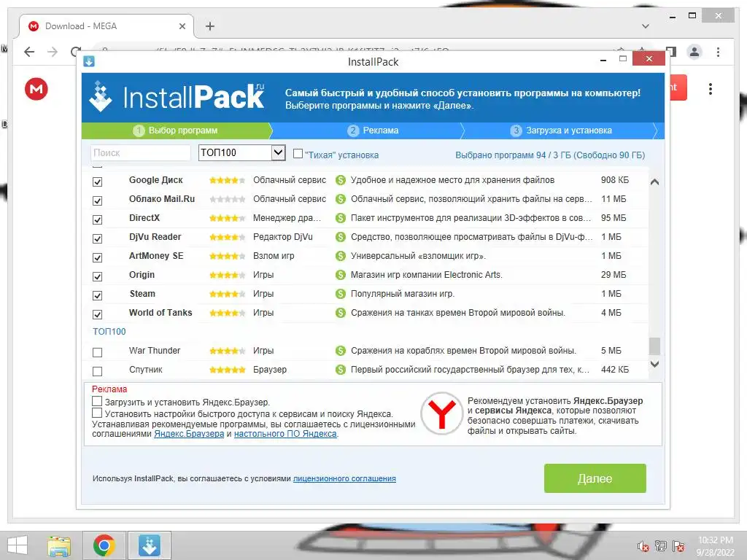Viewport: 747px width, 560px height.
Task: Open File Explorer from the taskbar
Action: click(59, 545)
